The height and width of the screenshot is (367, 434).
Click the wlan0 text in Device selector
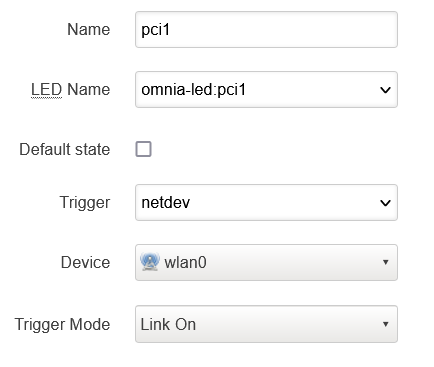(x=185, y=262)
